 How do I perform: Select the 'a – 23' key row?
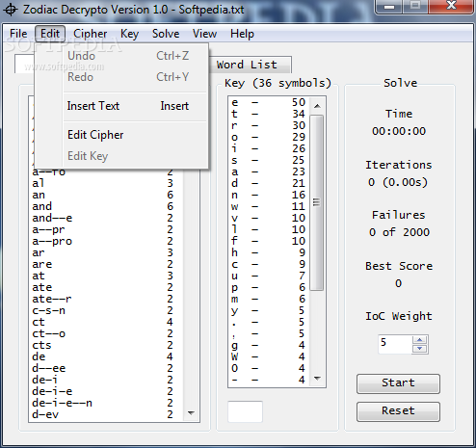coord(269,171)
